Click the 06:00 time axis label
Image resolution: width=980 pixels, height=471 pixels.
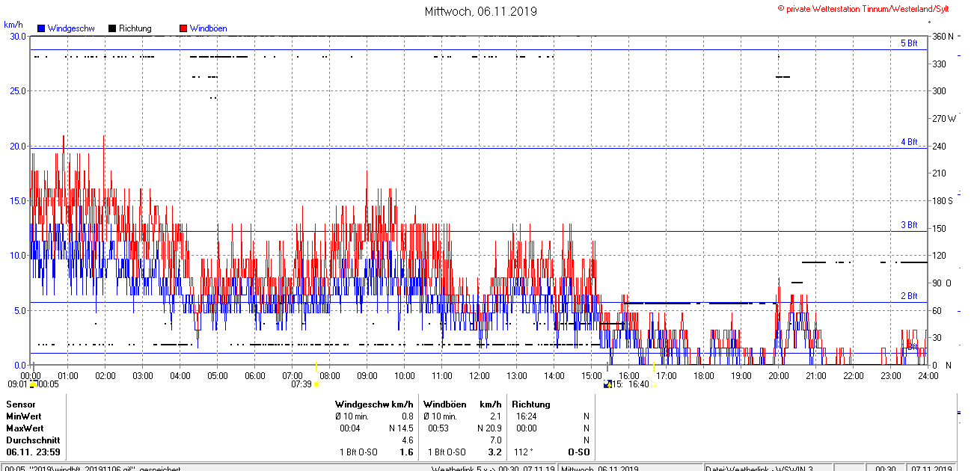pos(255,375)
